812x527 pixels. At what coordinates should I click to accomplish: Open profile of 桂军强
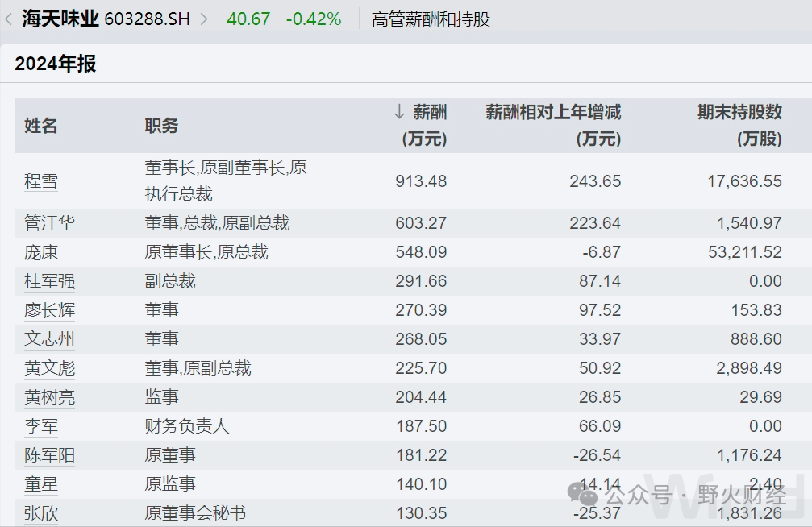[x=49, y=281]
